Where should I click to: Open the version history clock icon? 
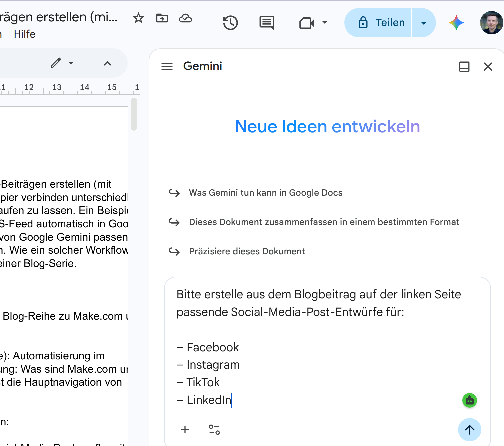click(x=230, y=23)
